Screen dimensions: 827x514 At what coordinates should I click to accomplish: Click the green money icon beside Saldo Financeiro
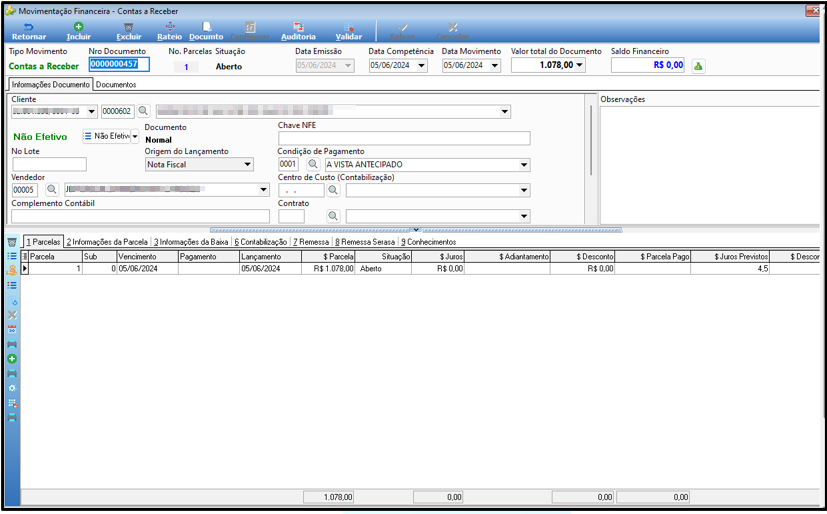point(698,66)
